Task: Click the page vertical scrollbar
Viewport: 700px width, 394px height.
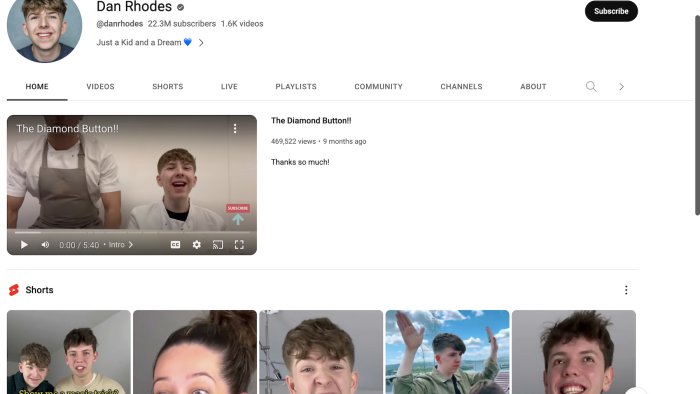Action: pyautogui.click(x=697, y=116)
